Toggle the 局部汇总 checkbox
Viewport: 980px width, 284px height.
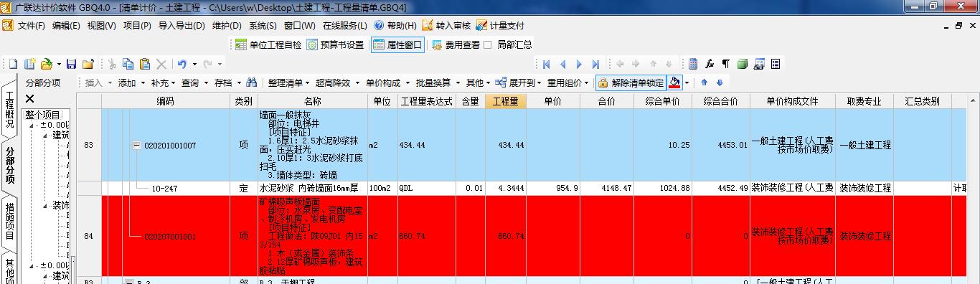488,44
